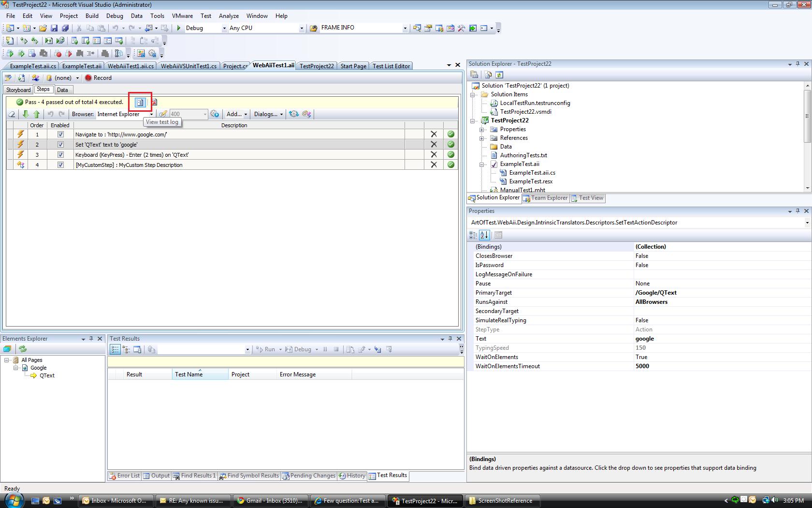Open the Analyze menu
The height and width of the screenshot is (508, 812).
tap(229, 16)
